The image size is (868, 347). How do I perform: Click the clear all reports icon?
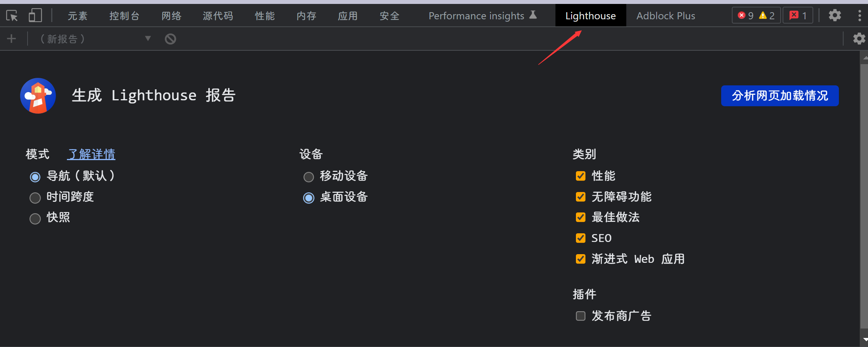tap(170, 39)
